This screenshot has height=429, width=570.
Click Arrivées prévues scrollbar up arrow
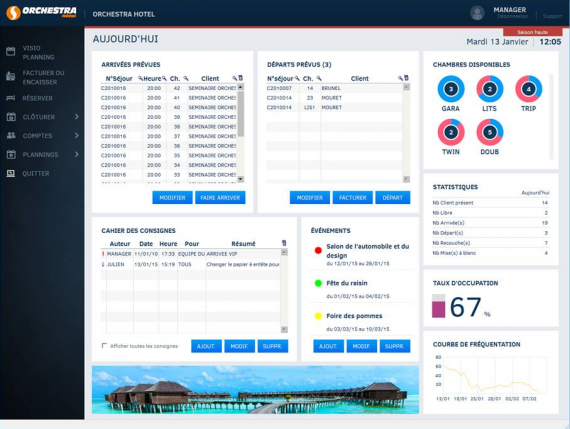[x=241, y=87]
